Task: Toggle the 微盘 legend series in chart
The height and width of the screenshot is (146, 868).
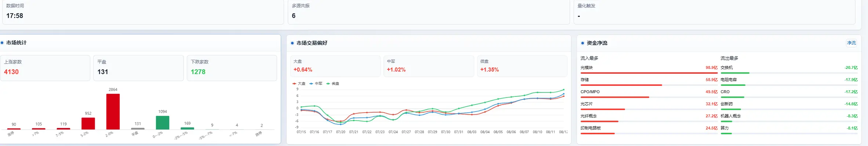Action: 333,84
